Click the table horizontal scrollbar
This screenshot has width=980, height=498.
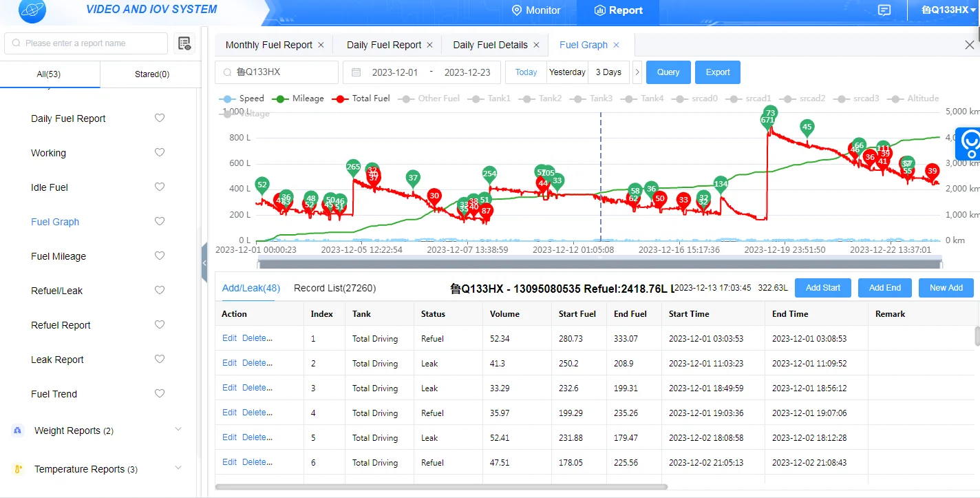441,486
